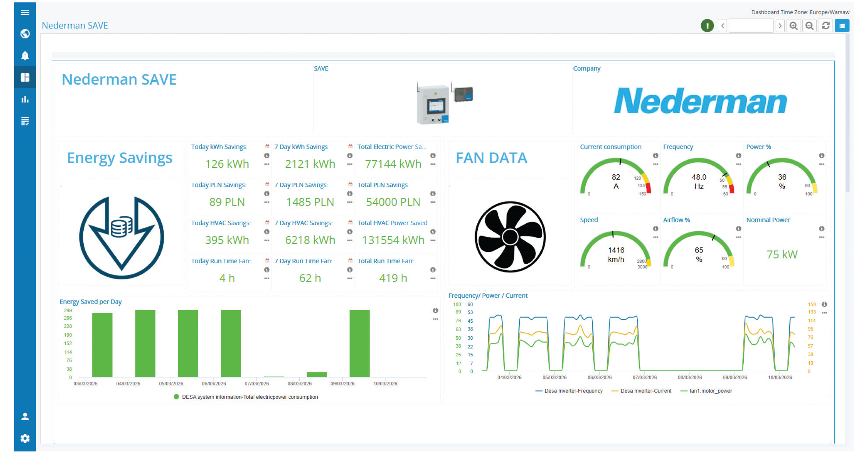Toggle Desa Inverter-Frequency legend series
The width and height of the screenshot is (868, 454).
pyautogui.click(x=569, y=391)
